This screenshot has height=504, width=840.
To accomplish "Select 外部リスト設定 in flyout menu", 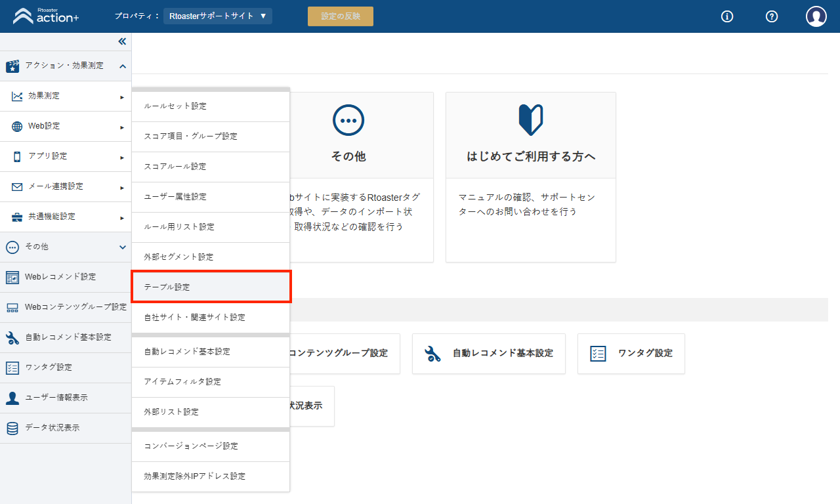I will pos(211,412).
